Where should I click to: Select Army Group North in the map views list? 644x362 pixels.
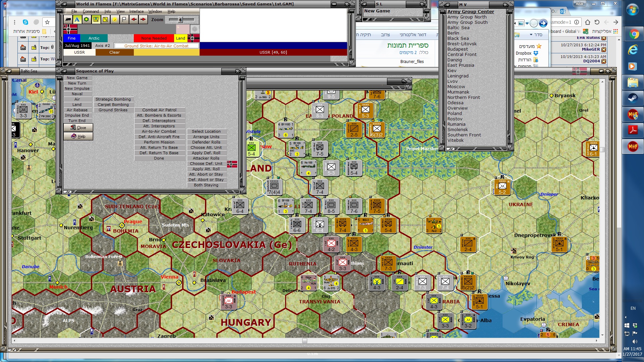pyautogui.click(x=467, y=17)
